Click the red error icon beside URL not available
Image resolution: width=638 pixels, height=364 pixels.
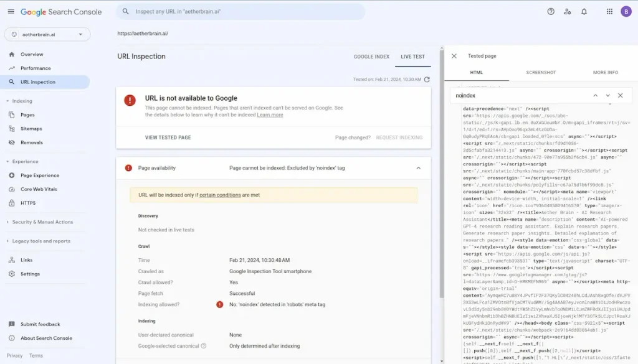130,100
